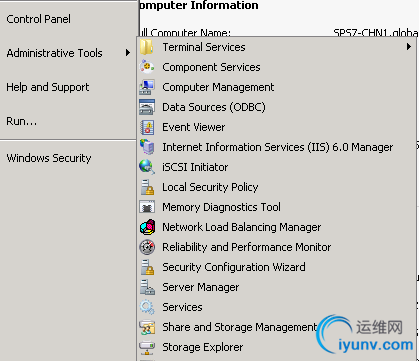Choose Windows Security
The width and height of the screenshot is (419, 361).
tap(49, 158)
